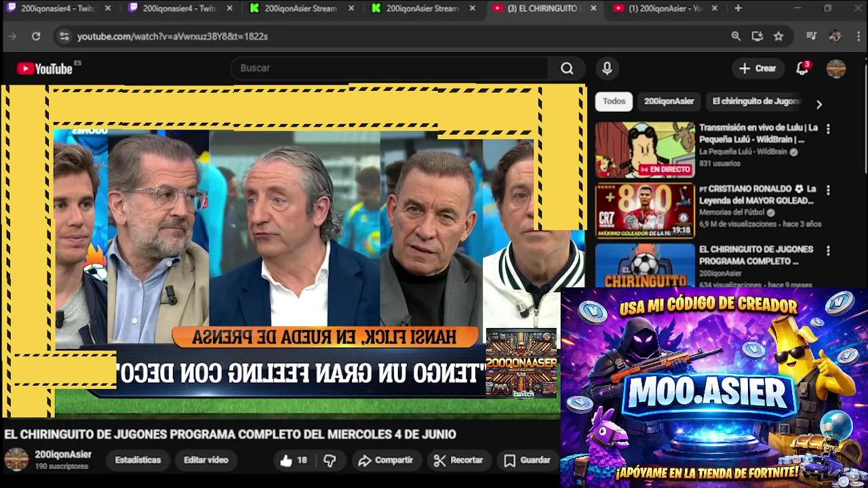Image resolution: width=868 pixels, height=488 pixels.
Task: Click the 190 suscriptores text
Action: [x=61, y=466]
